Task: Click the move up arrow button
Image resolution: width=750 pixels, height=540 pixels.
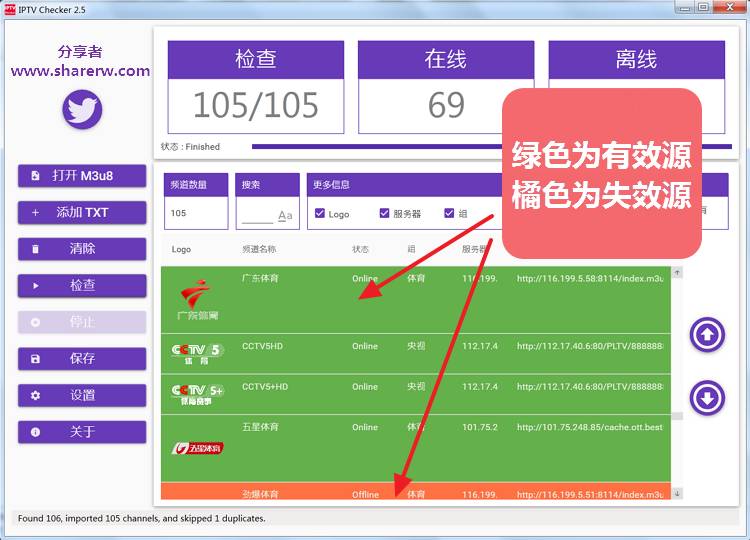Action: coord(707,335)
